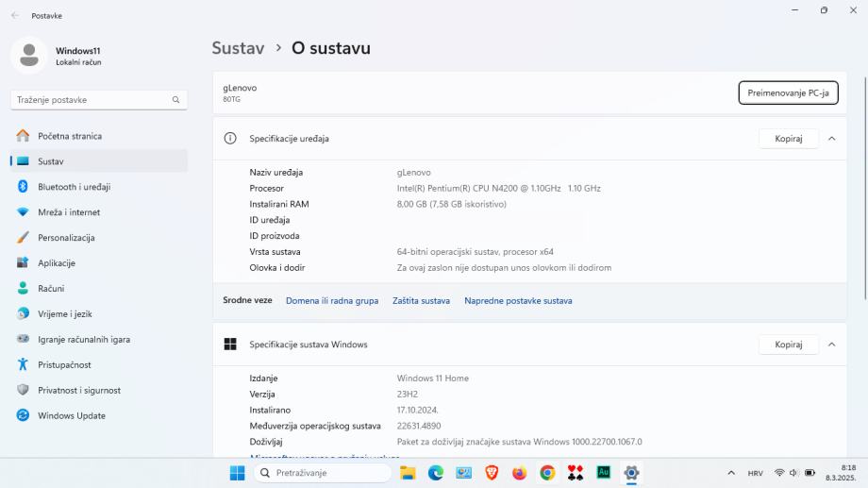Click the Vrijeme i jezik globe icon

click(23, 313)
